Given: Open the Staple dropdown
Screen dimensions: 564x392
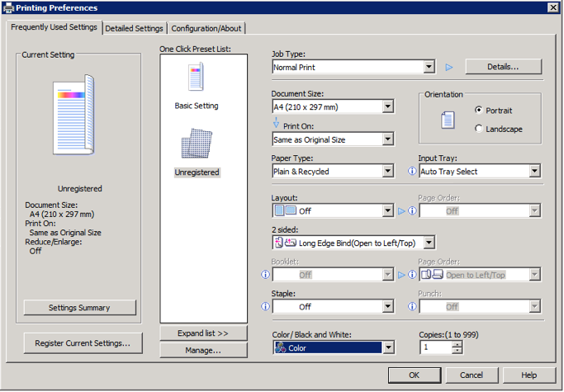Looking at the screenshot, I should coord(387,306).
